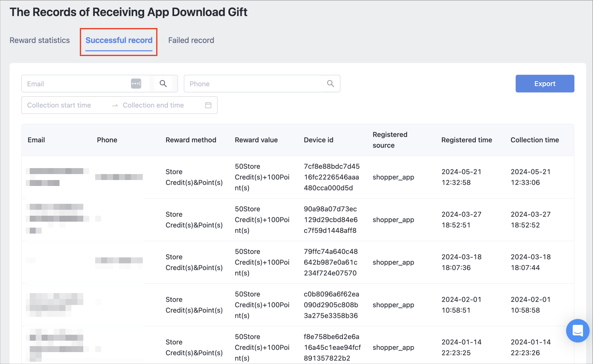Click registered time 2024-03-27 18:52:51
593x364 pixels.
[461, 220]
